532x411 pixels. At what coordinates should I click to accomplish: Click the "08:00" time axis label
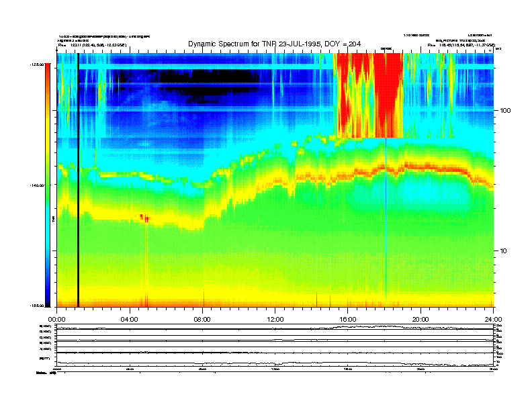tap(202, 320)
